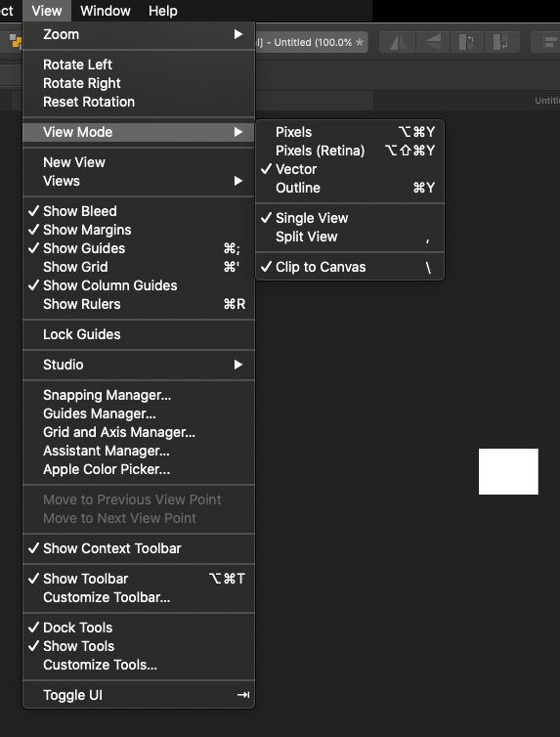Click the Rotate Clockwise toolbar icon

pos(501,42)
